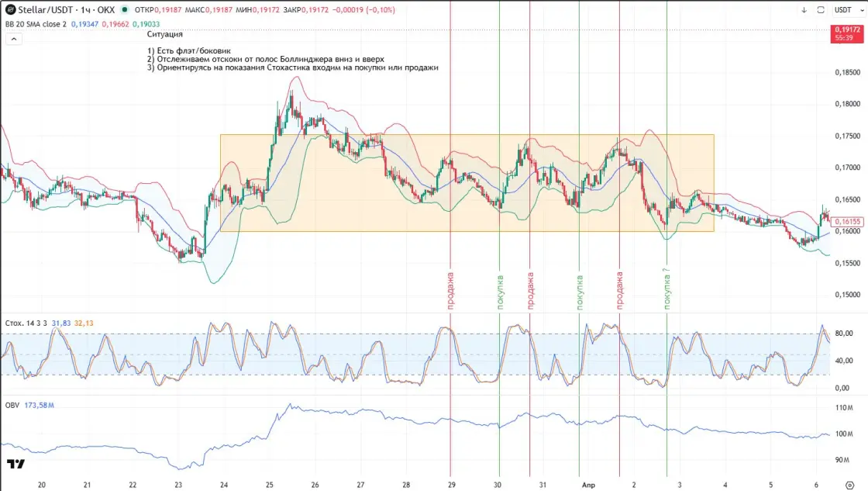This screenshot has height=491, width=868.
Task: Click Stochastic value 32,13
Action: 84,323
